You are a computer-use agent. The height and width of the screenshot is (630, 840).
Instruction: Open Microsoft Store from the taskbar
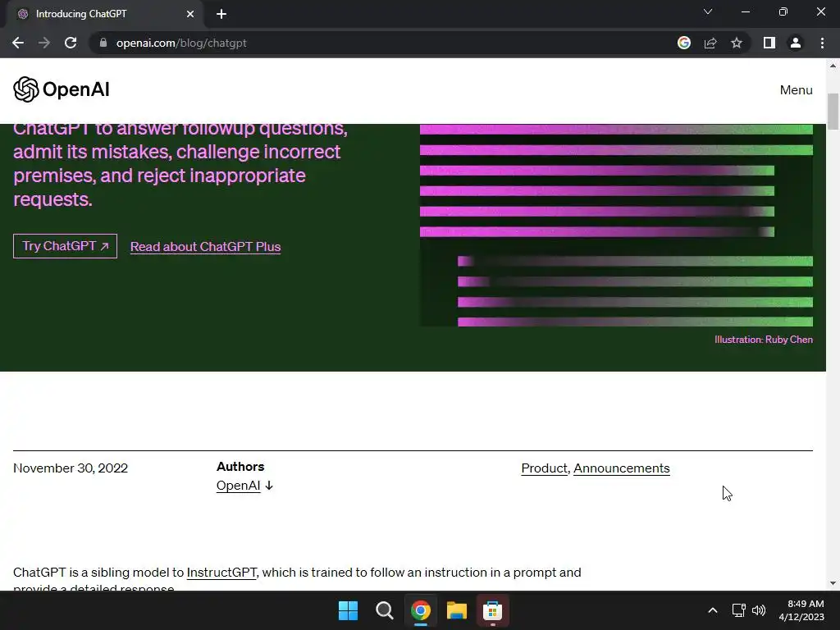coord(492,610)
